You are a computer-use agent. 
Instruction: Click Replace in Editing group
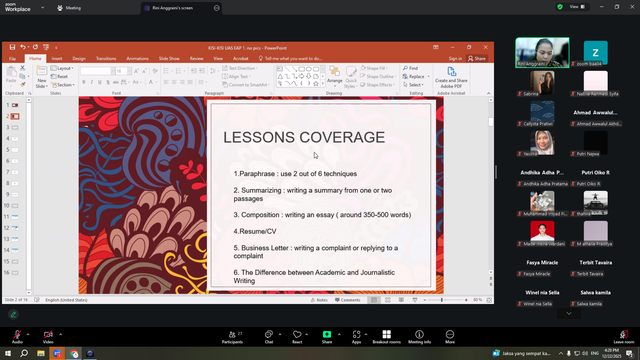(413, 77)
